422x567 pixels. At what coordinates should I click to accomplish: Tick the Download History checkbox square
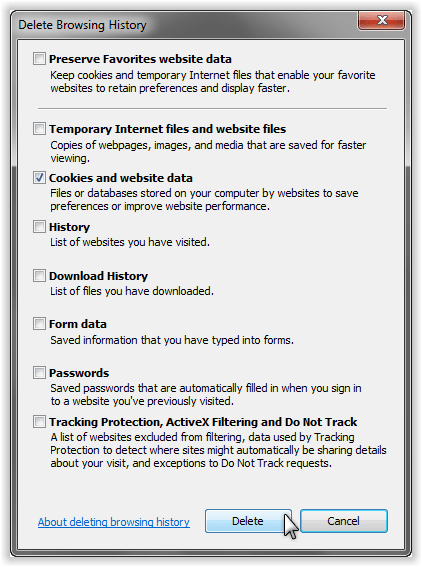39,276
